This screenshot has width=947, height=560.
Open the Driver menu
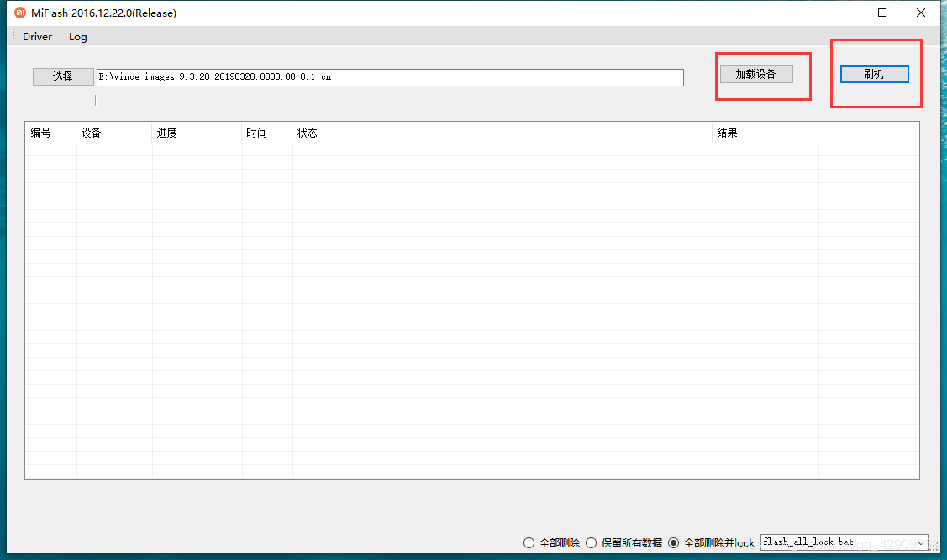tap(38, 37)
